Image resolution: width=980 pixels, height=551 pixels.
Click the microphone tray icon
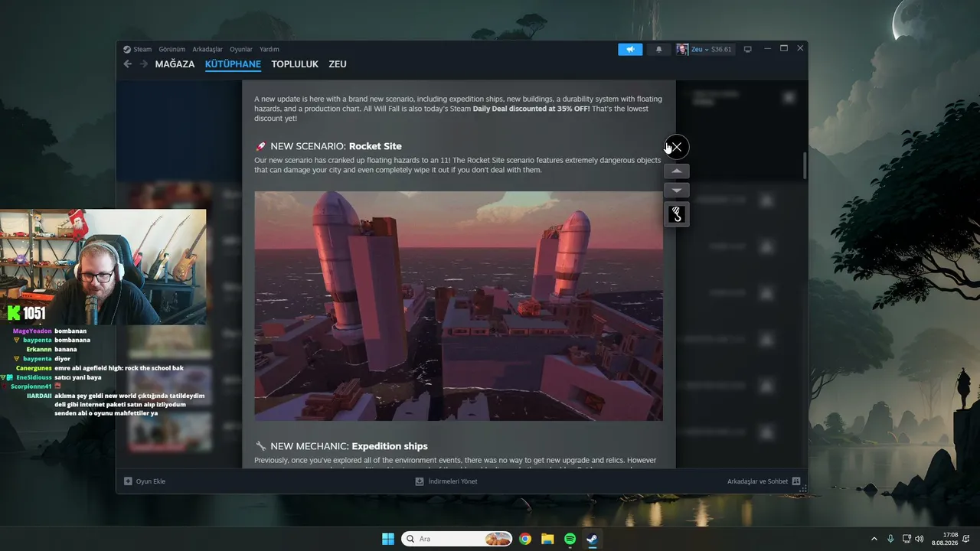[x=890, y=539]
